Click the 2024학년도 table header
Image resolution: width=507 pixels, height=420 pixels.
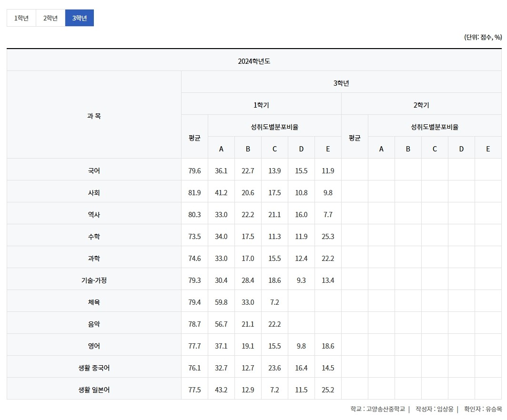(254, 61)
